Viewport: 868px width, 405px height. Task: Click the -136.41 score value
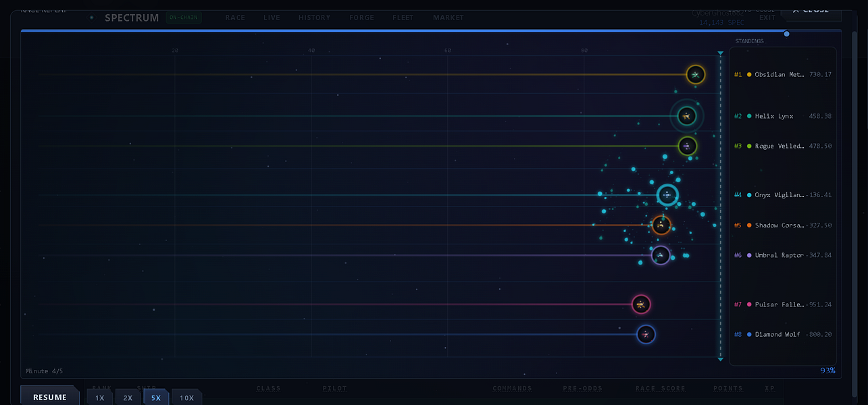click(819, 195)
